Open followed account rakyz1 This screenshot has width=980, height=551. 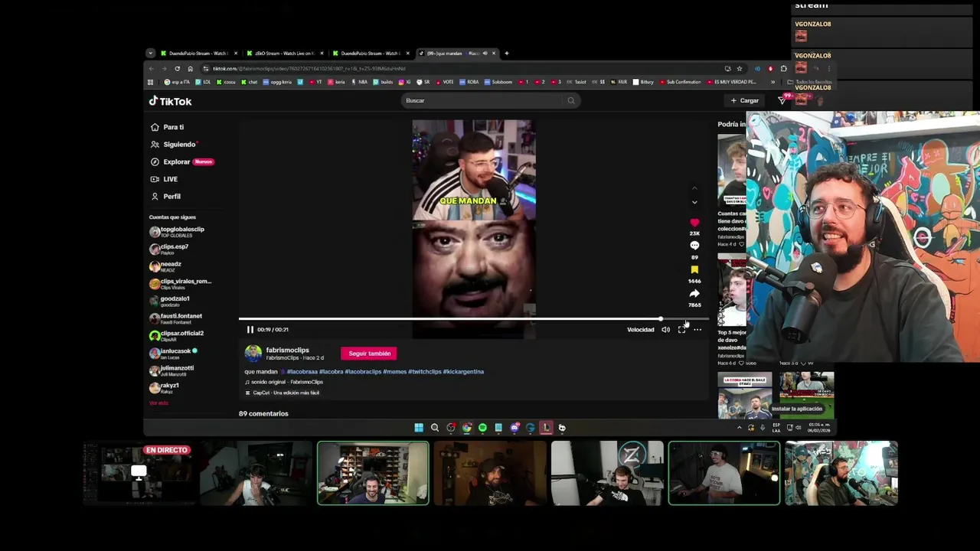(165, 387)
